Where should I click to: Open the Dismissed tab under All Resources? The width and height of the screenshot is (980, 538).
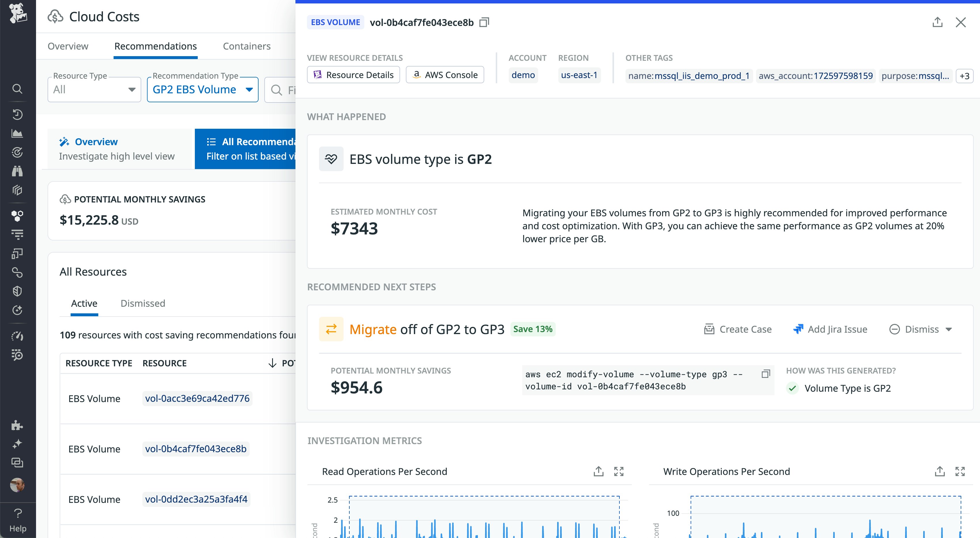coord(143,303)
